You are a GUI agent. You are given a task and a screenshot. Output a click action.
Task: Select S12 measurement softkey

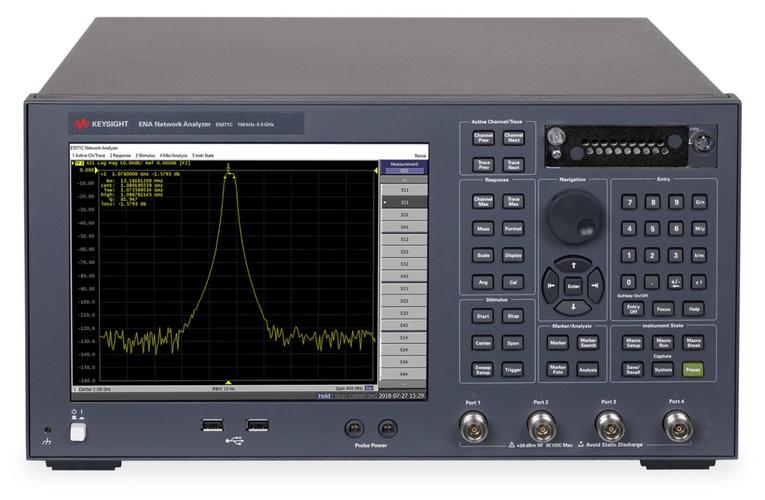(x=404, y=240)
